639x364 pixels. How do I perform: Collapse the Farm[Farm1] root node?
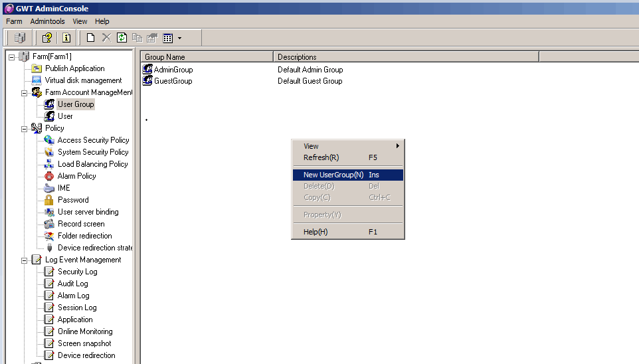[12, 56]
